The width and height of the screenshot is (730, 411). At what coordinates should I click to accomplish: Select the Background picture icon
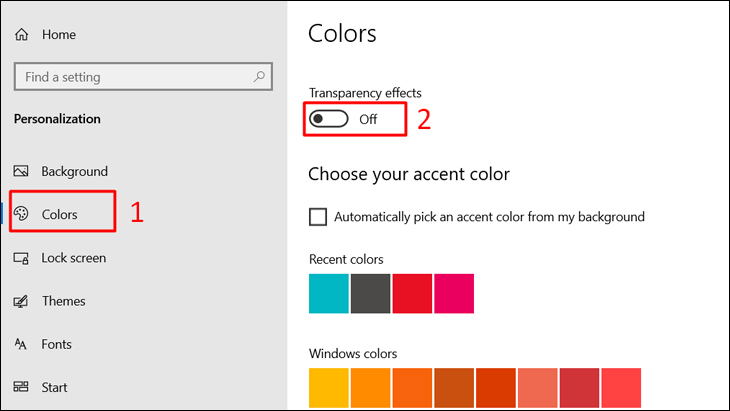pyautogui.click(x=21, y=172)
